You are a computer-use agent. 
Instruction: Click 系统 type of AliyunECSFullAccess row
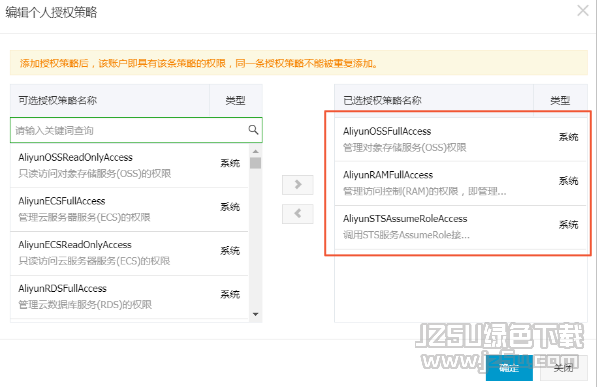click(230, 207)
